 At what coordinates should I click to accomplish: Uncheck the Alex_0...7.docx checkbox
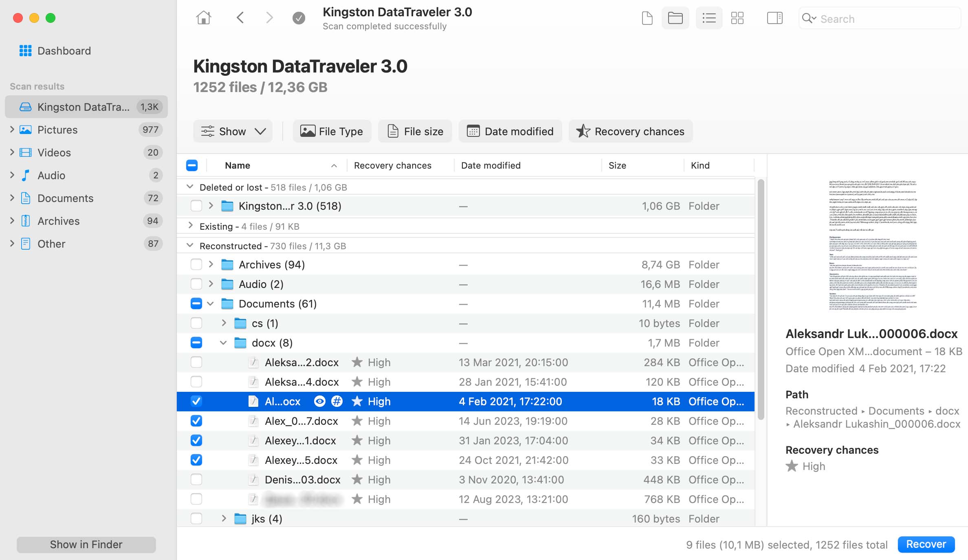(196, 421)
